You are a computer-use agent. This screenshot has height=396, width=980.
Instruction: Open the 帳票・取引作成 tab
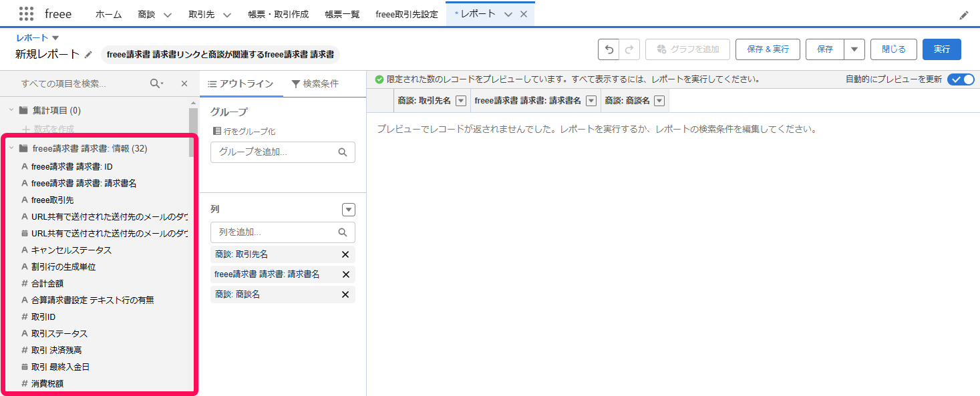click(x=278, y=14)
